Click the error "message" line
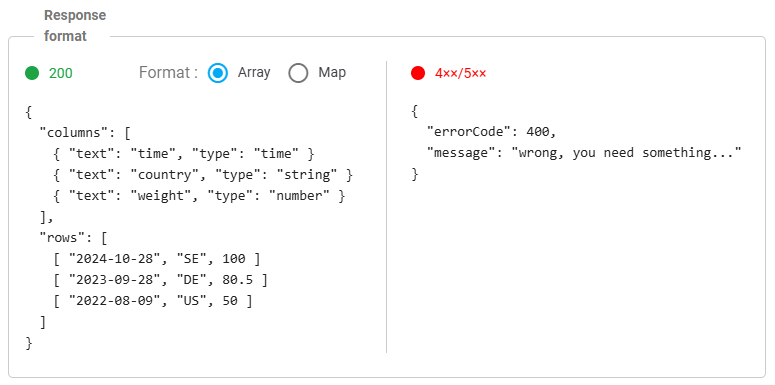The image size is (775, 385). click(584, 153)
